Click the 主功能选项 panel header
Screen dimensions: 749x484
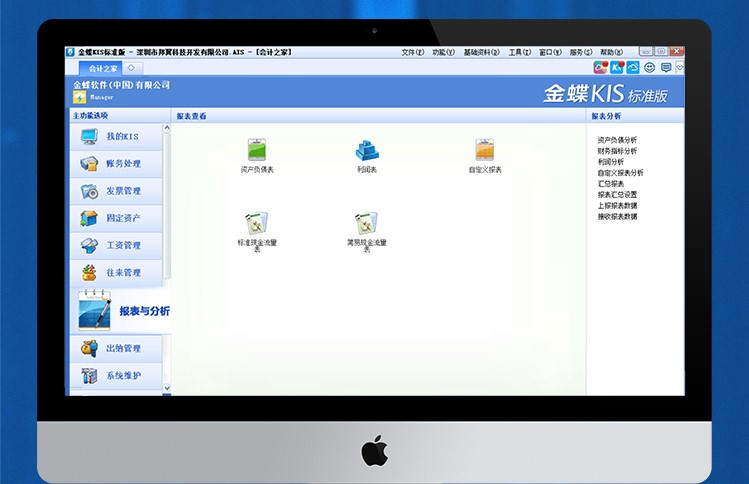90,116
